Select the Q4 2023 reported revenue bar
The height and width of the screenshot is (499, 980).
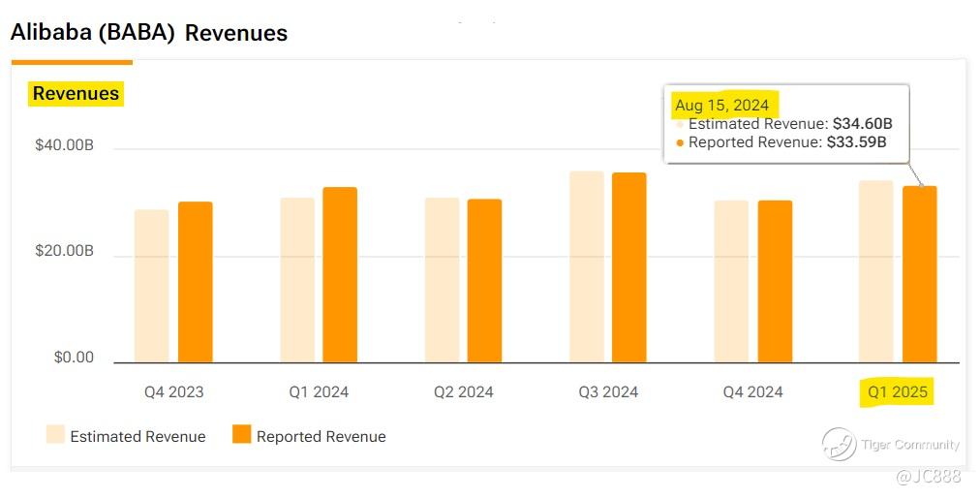point(195,282)
